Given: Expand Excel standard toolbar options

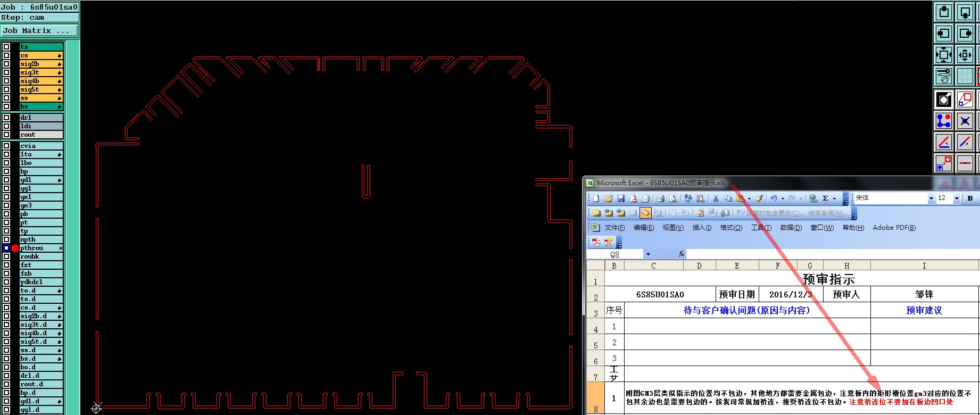Looking at the screenshot, I should point(845,199).
